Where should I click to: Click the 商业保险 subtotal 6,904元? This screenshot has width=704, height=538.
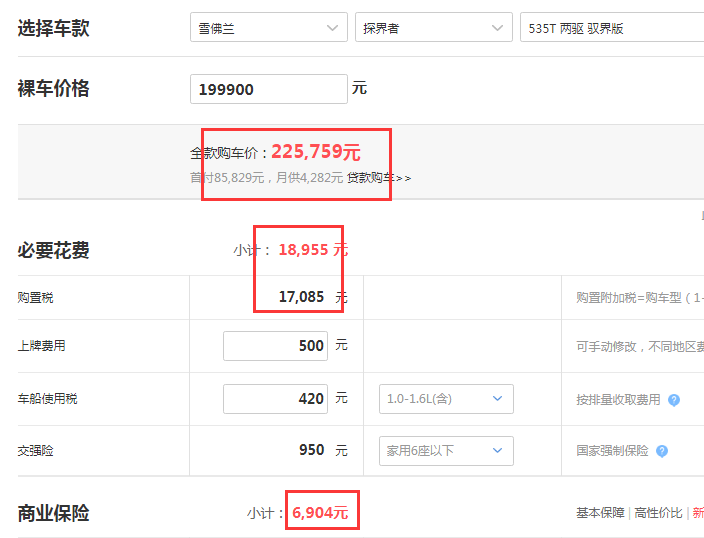tap(320, 512)
